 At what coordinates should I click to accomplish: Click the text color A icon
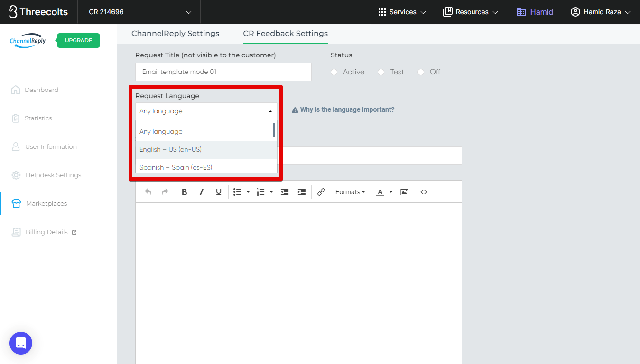[380, 192]
